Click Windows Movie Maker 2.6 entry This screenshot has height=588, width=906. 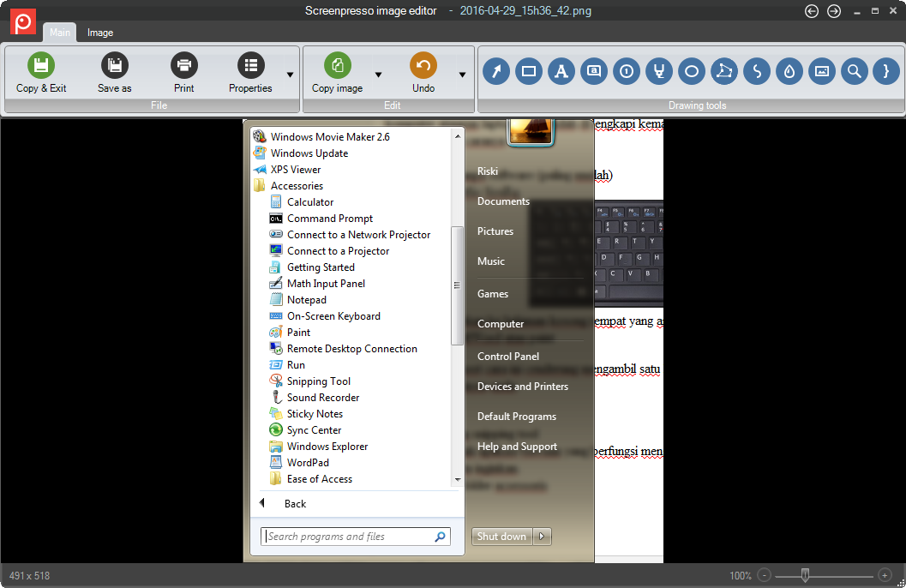pyautogui.click(x=330, y=137)
